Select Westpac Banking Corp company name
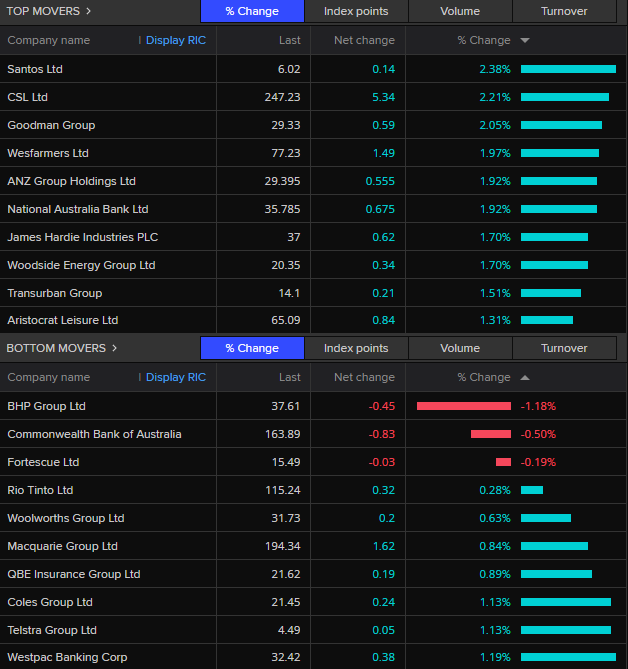628x669 pixels. 67,657
